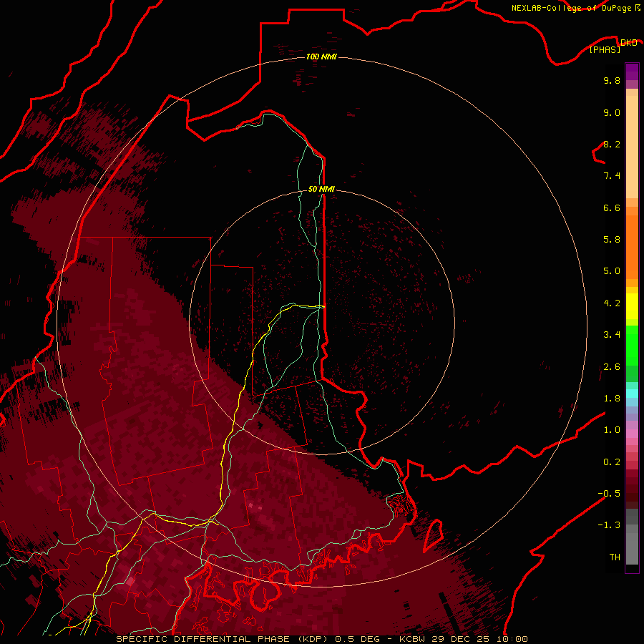Viewport: 644px width, 644px height.
Task: Pick the cyan segment on the color bar
Action: coord(632,394)
